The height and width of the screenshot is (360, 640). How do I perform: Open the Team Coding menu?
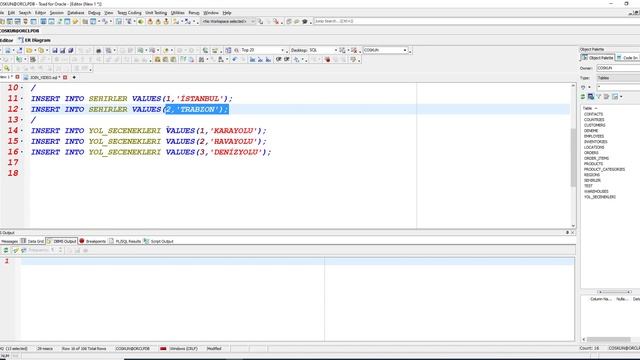pyautogui.click(x=129, y=13)
